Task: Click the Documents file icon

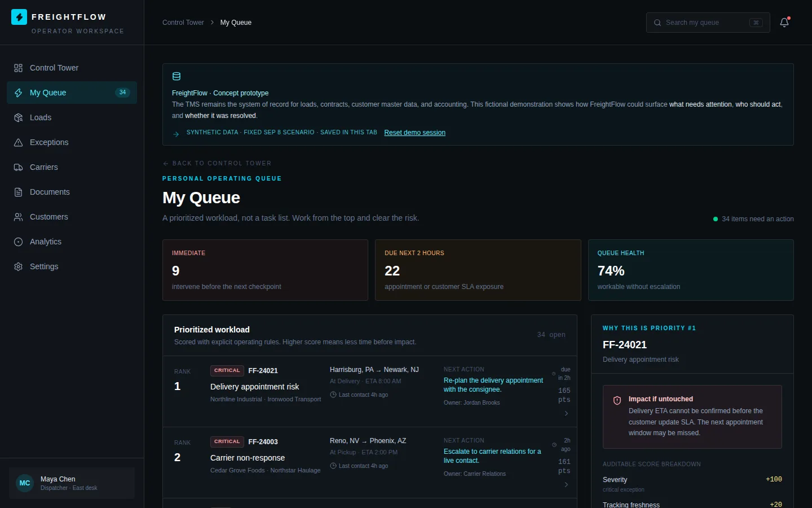Action: (18, 192)
